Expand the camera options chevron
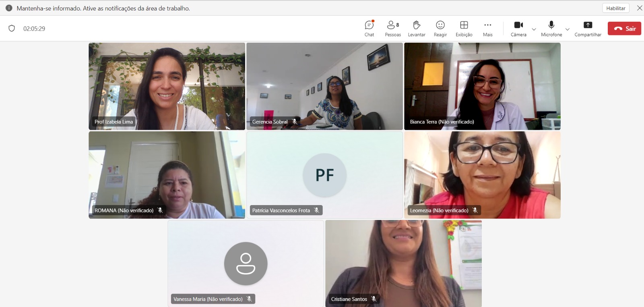This screenshot has width=644, height=307. click(x=534, y=29)
